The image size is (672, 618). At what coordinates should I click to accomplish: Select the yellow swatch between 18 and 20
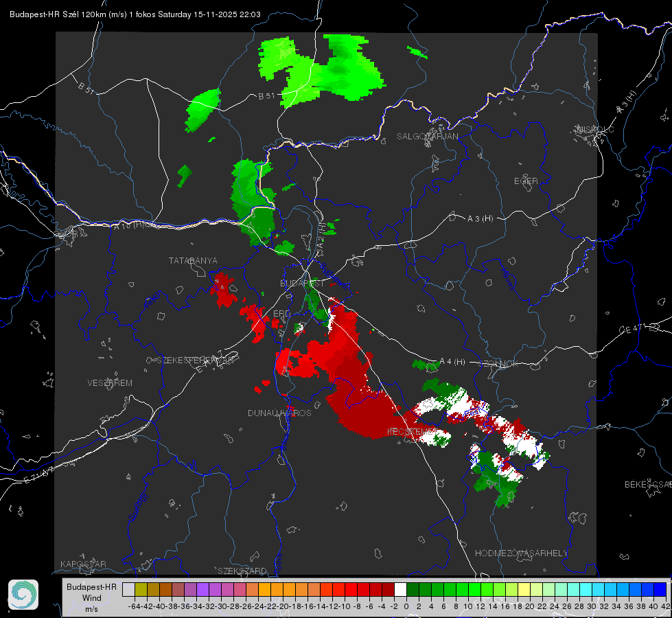coord(524,589)
